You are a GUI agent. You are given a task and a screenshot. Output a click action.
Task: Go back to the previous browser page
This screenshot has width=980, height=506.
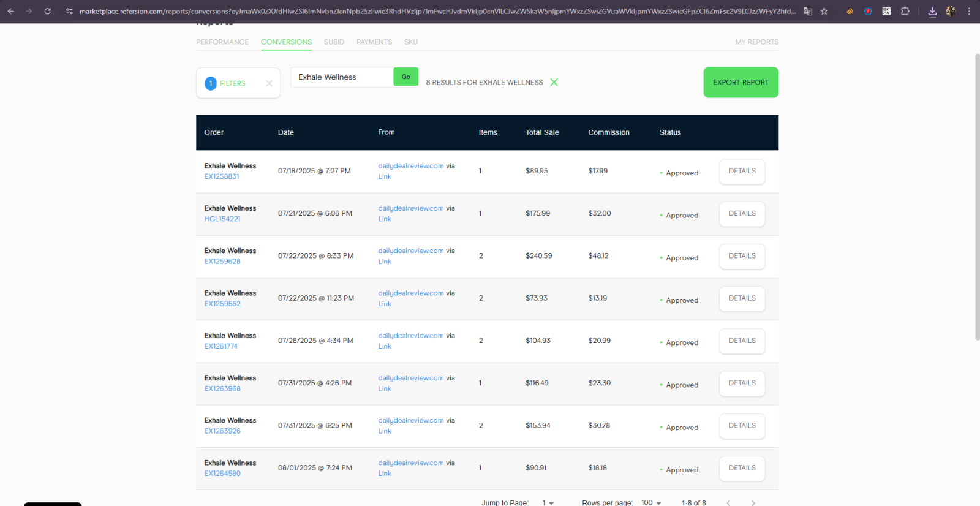11,11
